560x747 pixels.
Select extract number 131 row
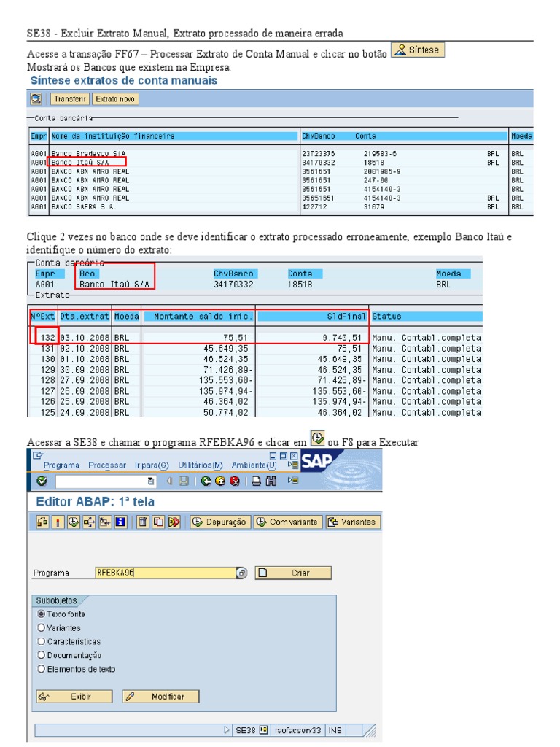tap(254, 348)
